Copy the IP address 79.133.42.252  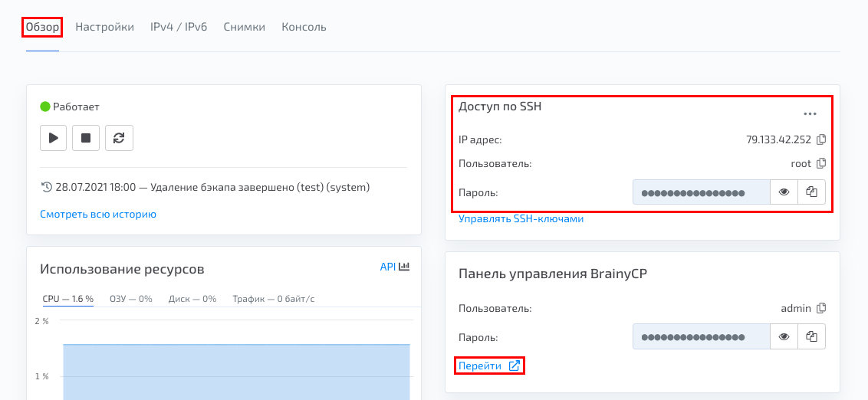click(x=821, y=139)
